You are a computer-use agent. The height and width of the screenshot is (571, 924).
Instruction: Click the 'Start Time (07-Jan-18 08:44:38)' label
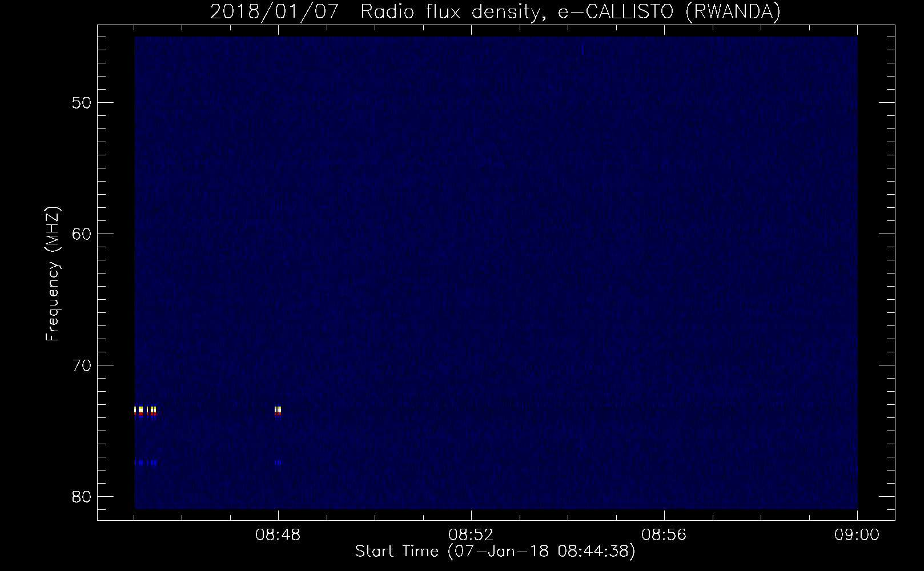[x=495, y=552]
